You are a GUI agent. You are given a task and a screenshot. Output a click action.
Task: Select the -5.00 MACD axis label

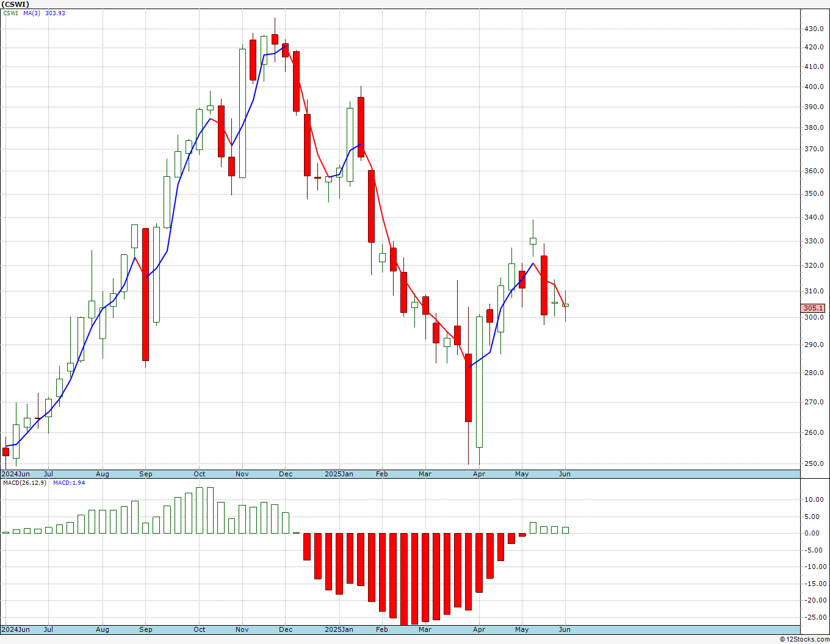813,550
